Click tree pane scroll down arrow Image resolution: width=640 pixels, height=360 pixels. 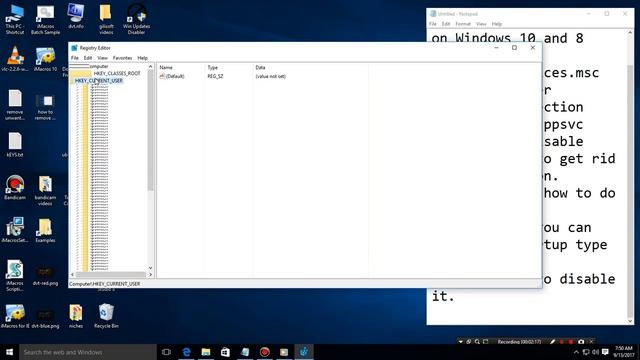[151, 268]
